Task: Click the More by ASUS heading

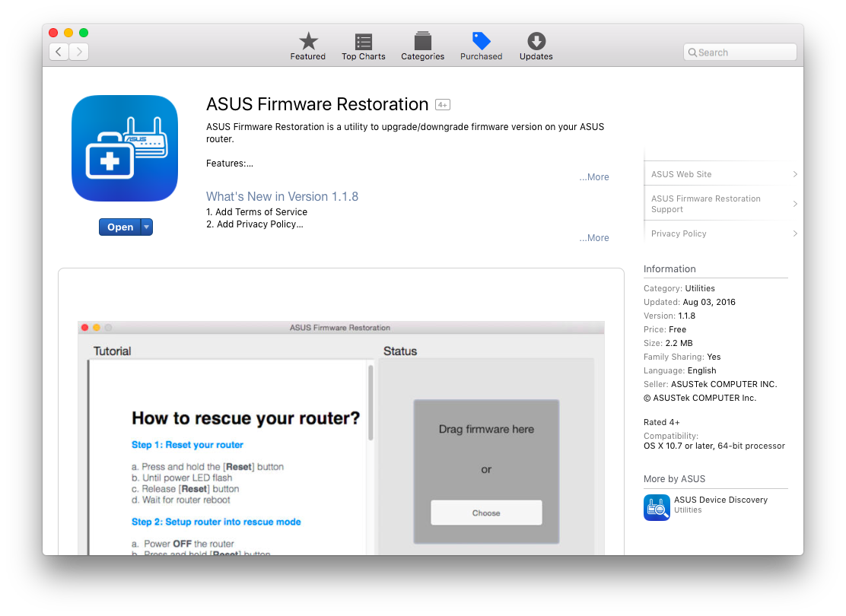Action: point(674,479)
